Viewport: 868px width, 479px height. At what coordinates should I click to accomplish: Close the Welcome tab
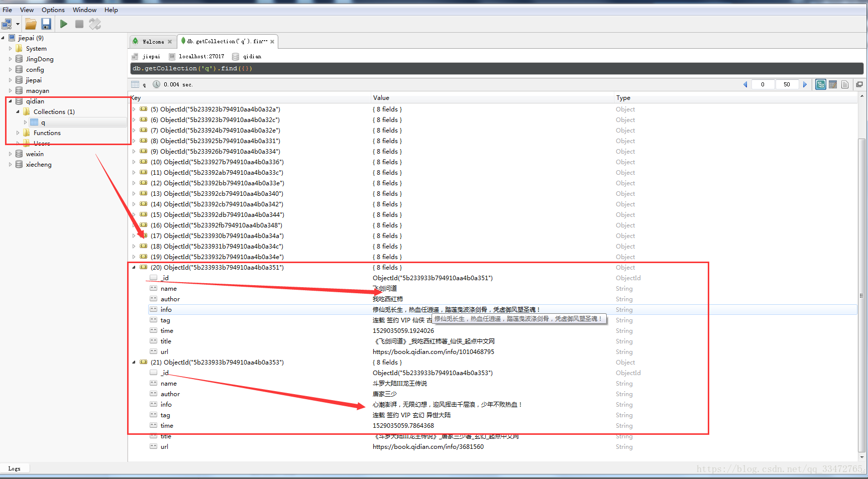(170, 42)
